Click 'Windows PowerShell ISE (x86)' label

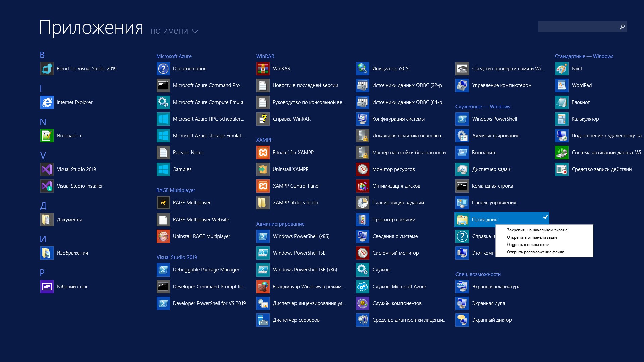pyautogui.click(x=305, y=270)
